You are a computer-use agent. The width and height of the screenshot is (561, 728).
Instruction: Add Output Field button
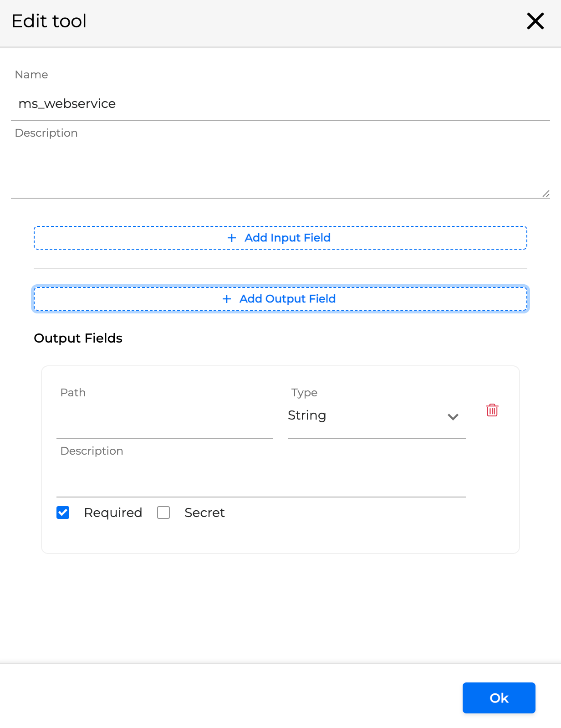click(x=280, y=299)
